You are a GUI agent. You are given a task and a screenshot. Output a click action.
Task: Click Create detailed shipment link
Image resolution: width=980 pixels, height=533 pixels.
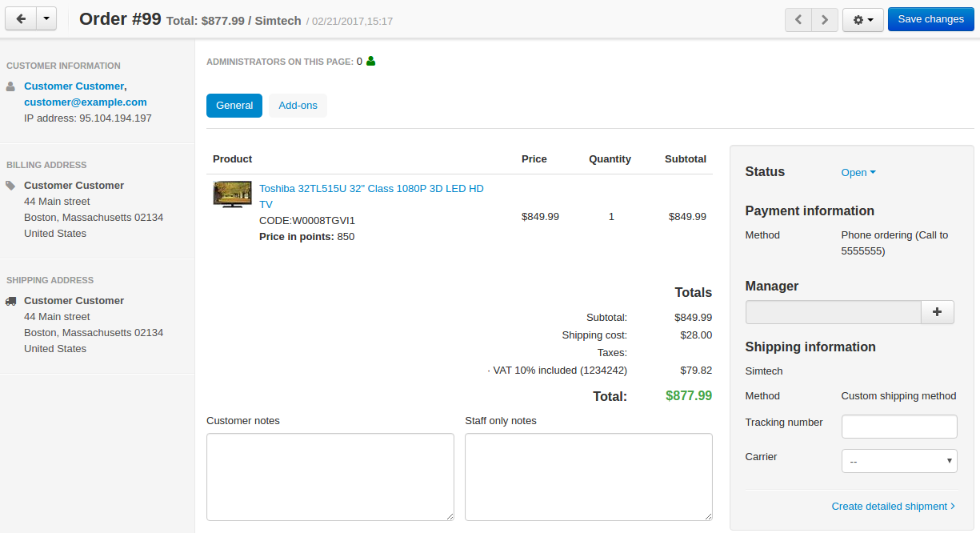(894, 506)
